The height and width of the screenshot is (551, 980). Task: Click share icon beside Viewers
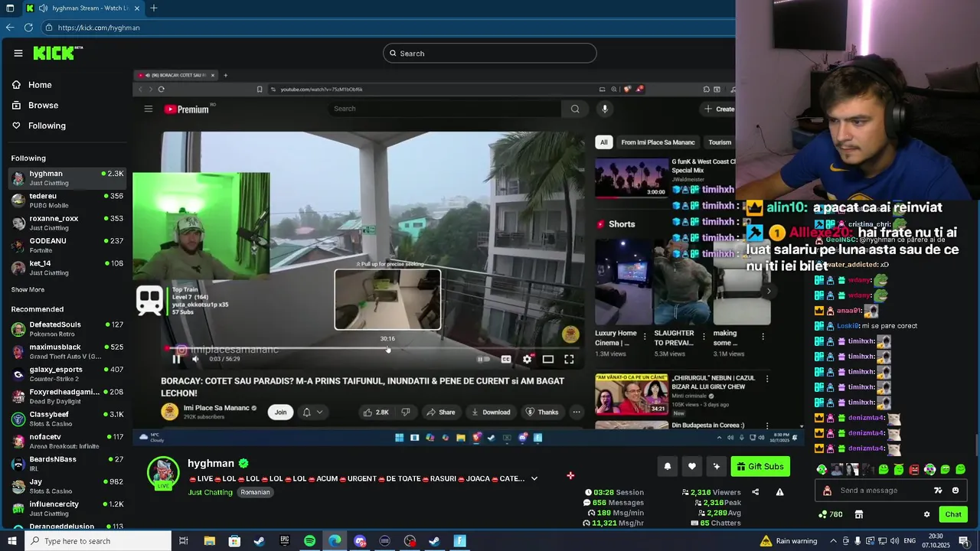[x=756, y=492]
